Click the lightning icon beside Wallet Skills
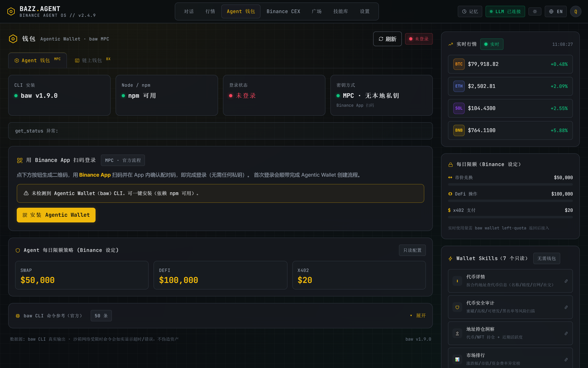 [450, 258]
